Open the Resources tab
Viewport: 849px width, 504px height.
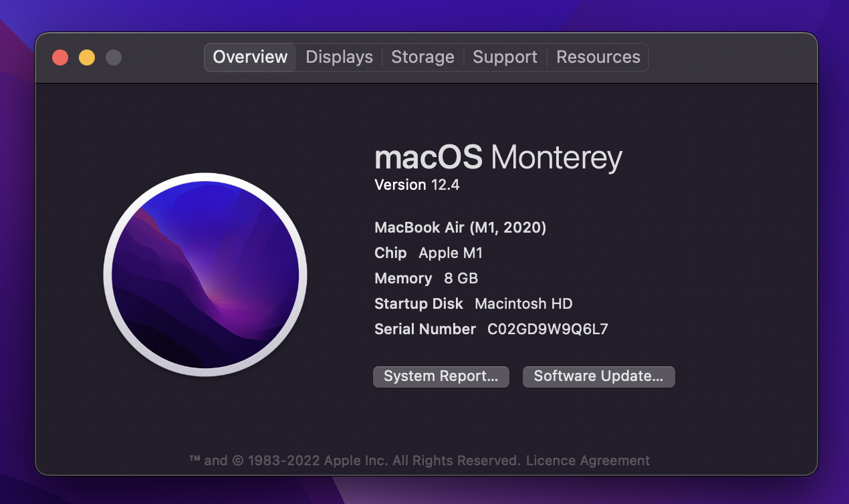(x=598, y=57)
